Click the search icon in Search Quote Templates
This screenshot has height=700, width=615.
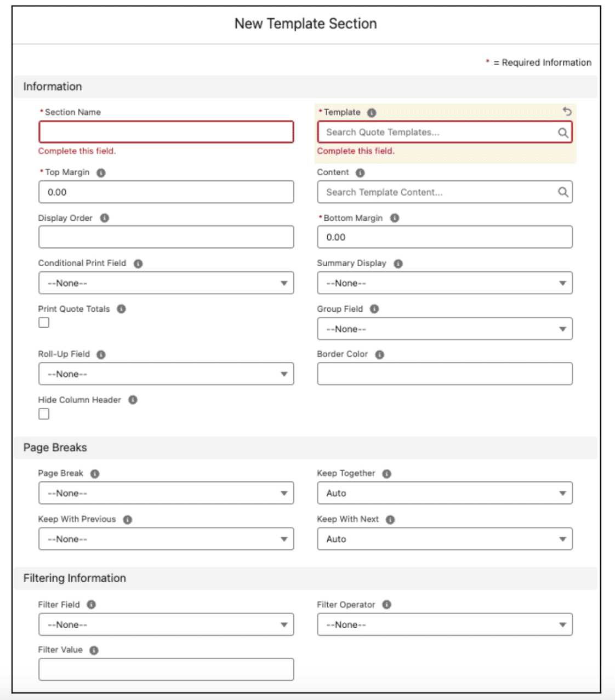(x=563, y=133)
